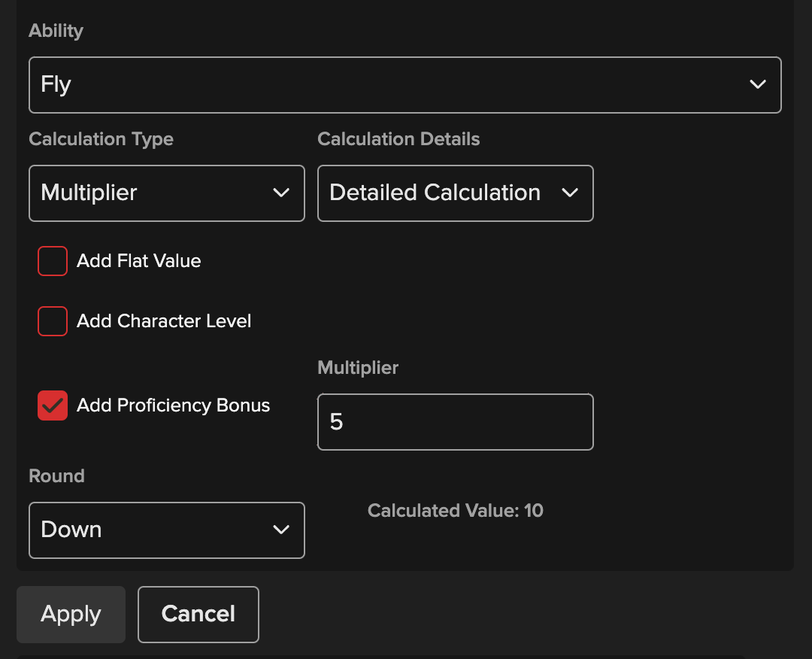Click the Calculated Value: 10 text
This screenshot has height=659, width=812.
pyautogui.click(x=455, y=511)
